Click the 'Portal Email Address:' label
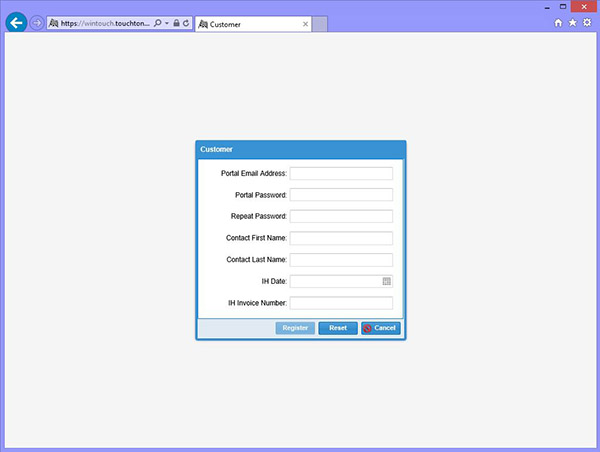This screenshot has height=452, width=600. [x=254, y=173]
